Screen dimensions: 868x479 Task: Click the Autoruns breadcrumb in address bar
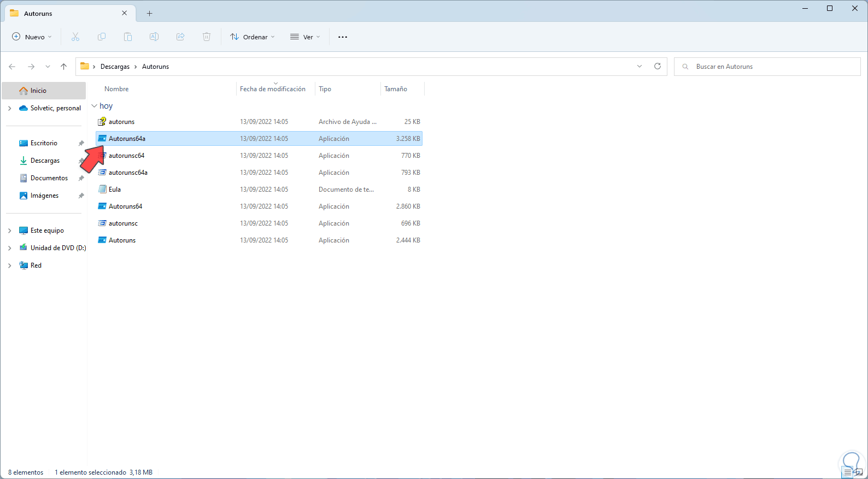tap(155, 67)
